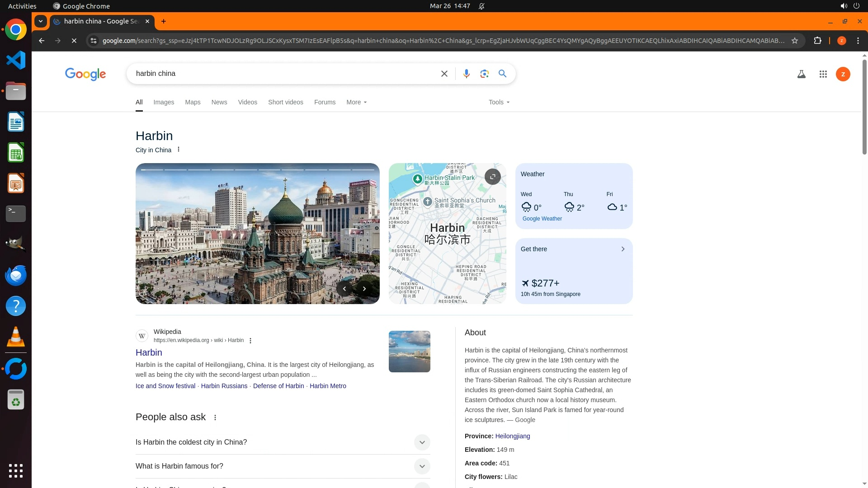Screen dimensions: 868x488
Task: Clear the search box with X icon
Action: coord(444,74)
